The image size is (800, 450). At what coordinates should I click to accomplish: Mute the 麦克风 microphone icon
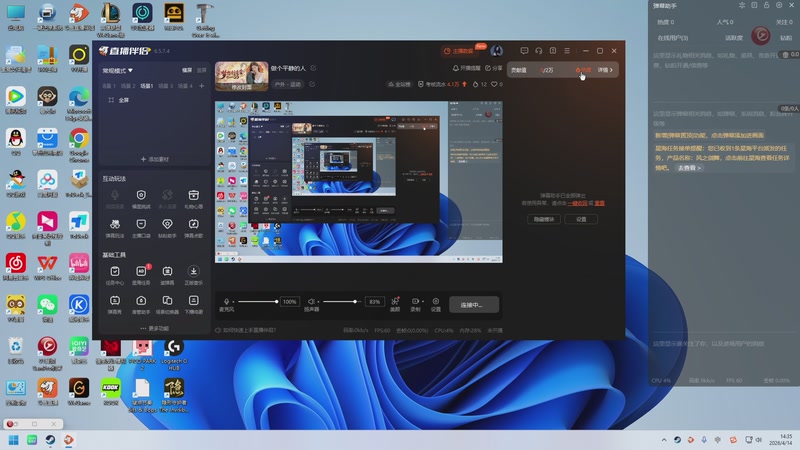point(227,302)
